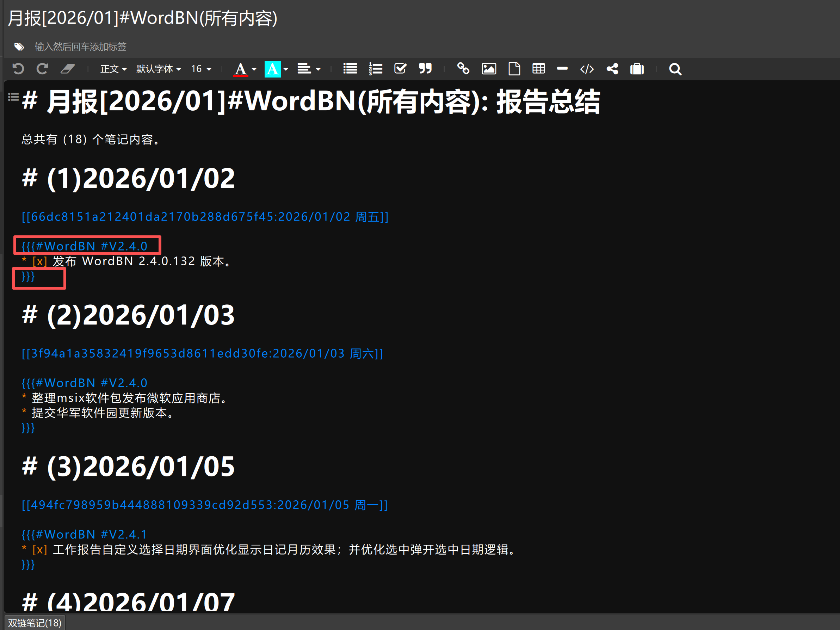Toggle the outline icon beside the heading
The height and width of the screenshot is (630, 840).
(13, 97)
